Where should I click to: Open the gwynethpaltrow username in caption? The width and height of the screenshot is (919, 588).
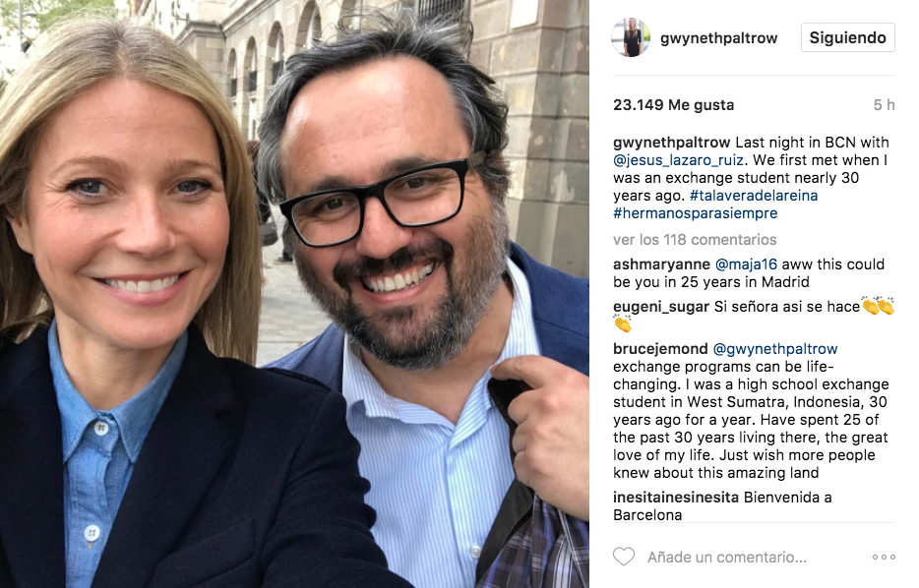(x=672, y=143)
